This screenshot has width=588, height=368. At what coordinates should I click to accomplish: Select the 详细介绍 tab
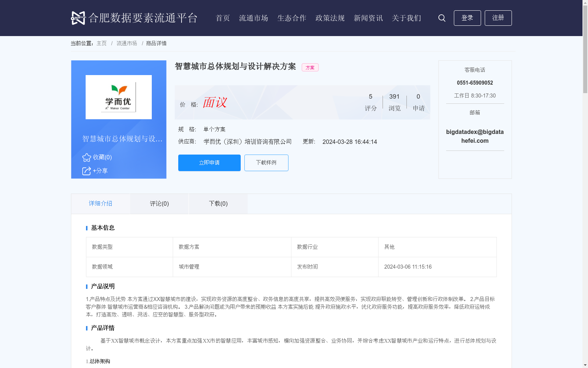point(100,204)
